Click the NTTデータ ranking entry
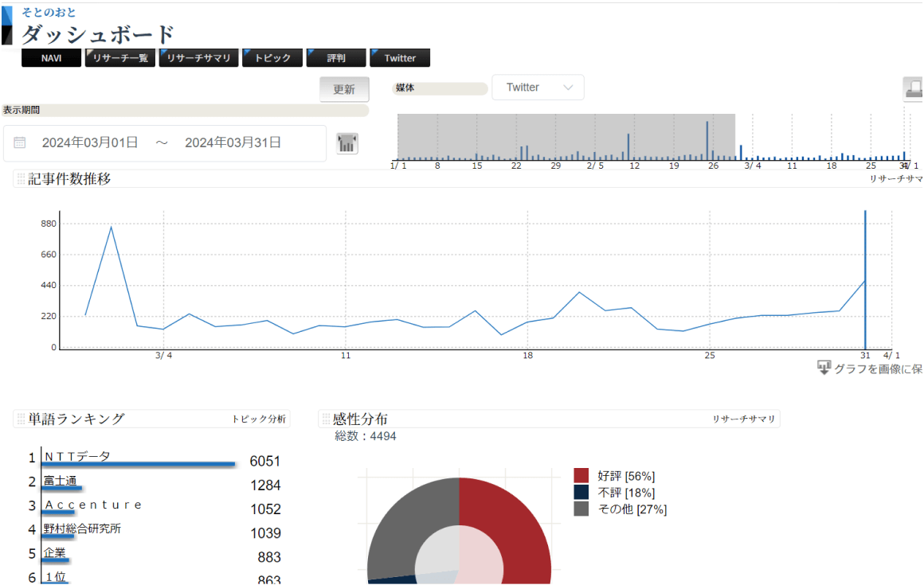The width and height of the screenshot is (924, 585). point(77,456)
